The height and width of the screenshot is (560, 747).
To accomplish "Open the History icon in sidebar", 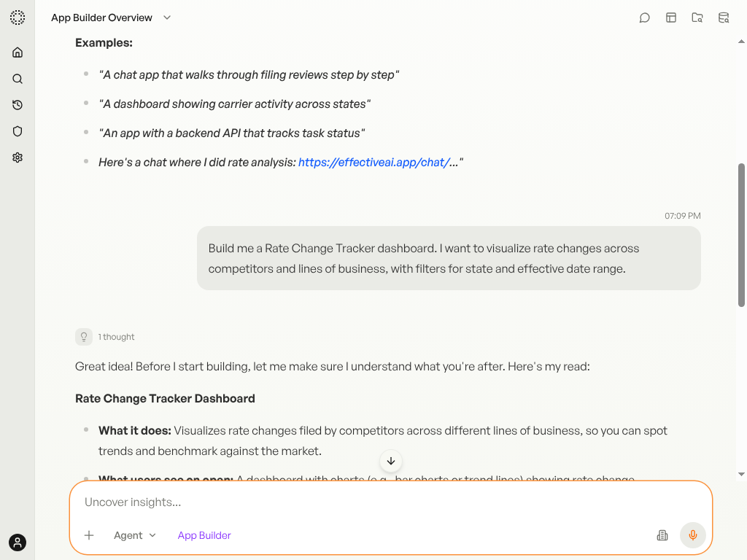I will point(18,105).
